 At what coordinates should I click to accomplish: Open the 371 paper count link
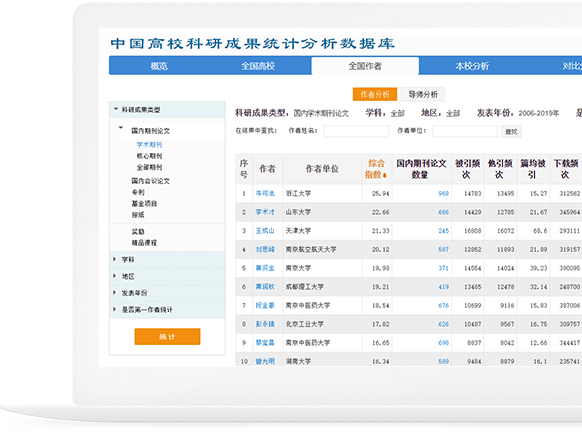444,268
